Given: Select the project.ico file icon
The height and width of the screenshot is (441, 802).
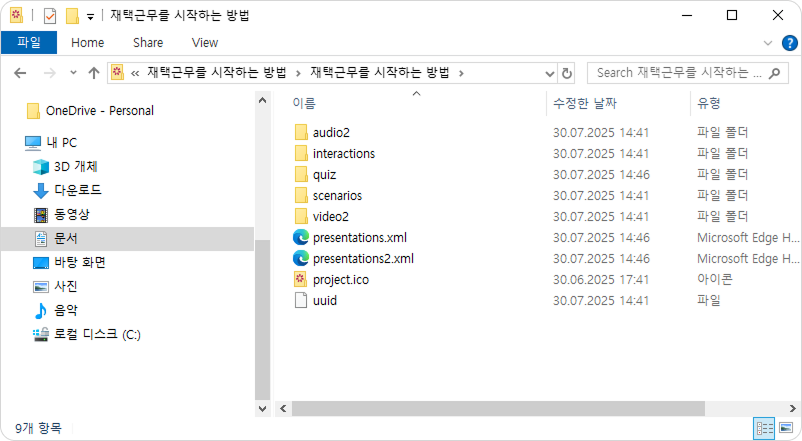Looking at the screenshot, I should 301,279.
